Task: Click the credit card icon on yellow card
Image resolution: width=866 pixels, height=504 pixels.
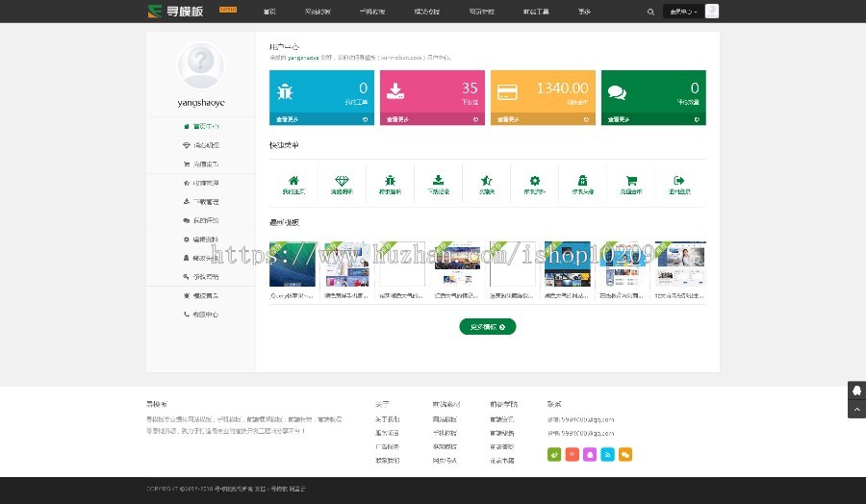Action: click(x=507, y=92)
